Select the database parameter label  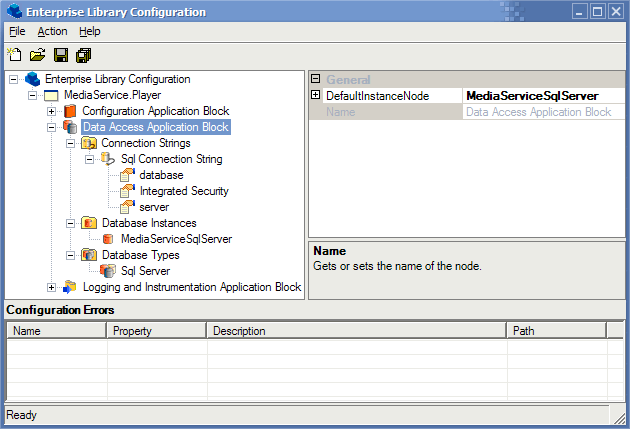161,175
